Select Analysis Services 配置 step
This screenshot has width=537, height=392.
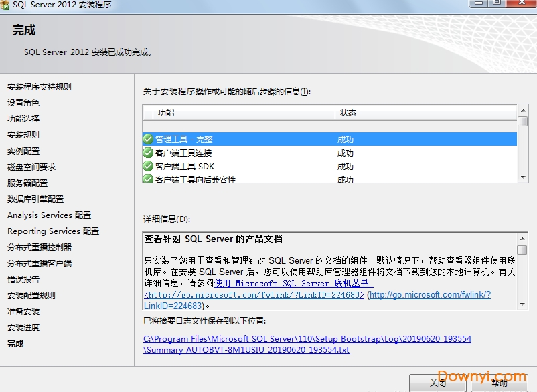coord(49,215)
